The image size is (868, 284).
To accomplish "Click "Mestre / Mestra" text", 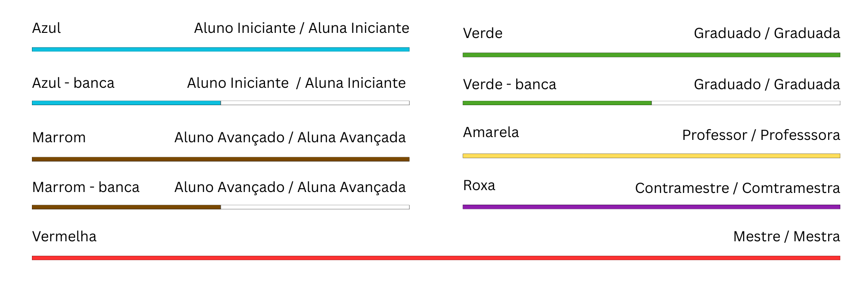I will click(x=786, y=236).
